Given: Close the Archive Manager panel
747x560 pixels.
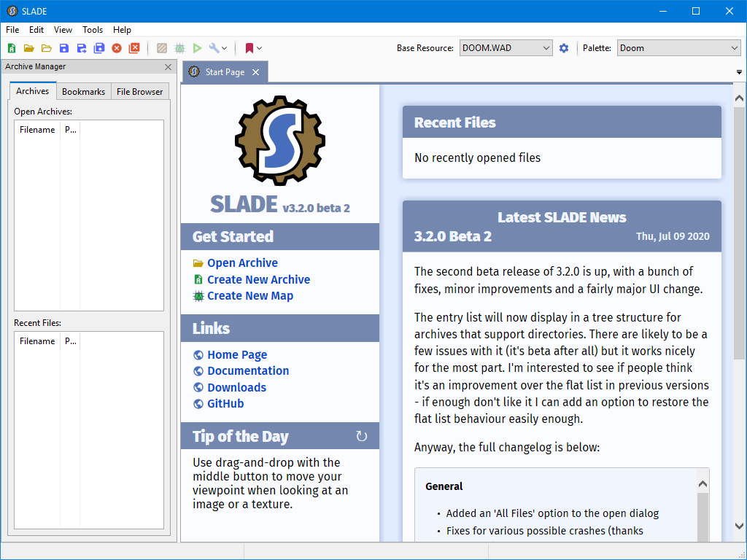Looking at the screenshot, I should pos(169,67).
